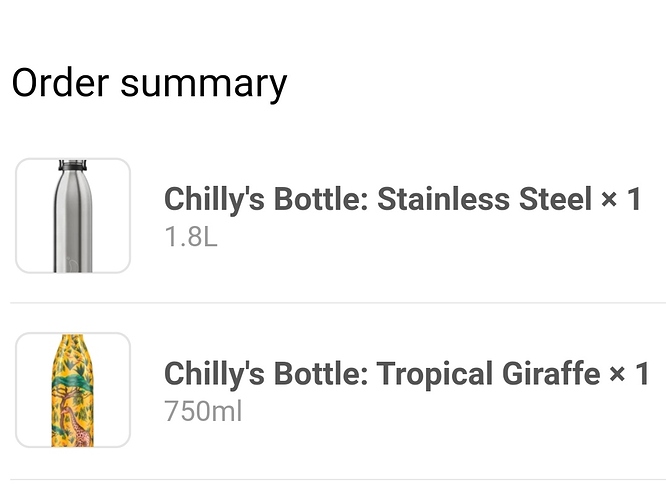Click the 1.8L size label

tap(191, 236)
